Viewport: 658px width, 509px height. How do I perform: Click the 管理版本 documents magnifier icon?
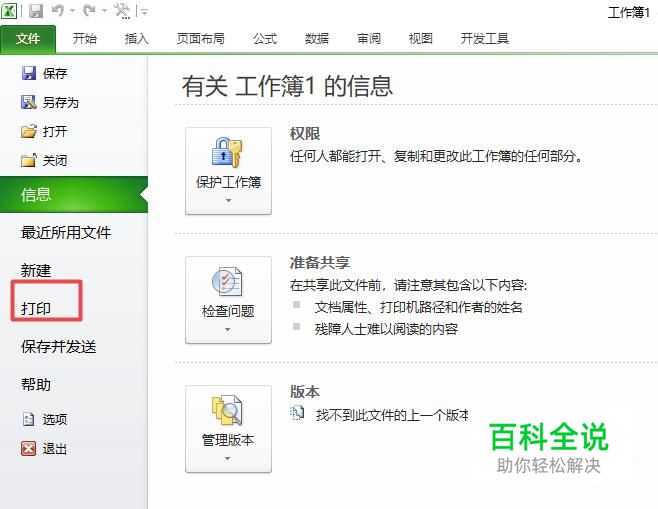(227, 410)
